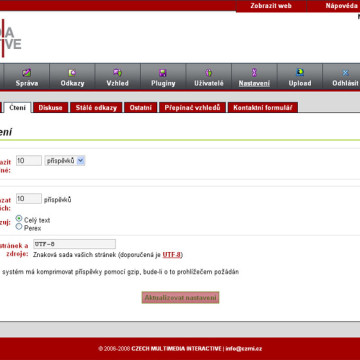Image resolution: width=360 pixels, height=360 pixels.
Task: Follow the UTF-8 recommendation link
Action: tap(172, 255)
